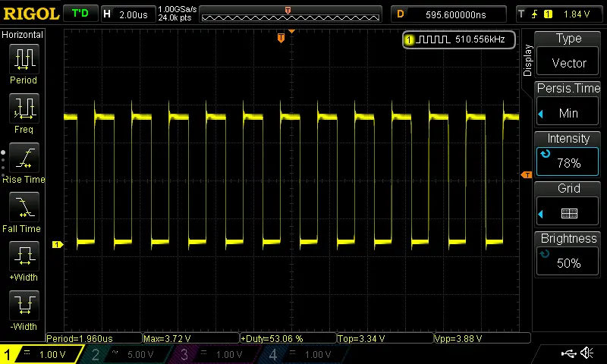Open the Horizontal measurement menu header

(x=23, y=35)
